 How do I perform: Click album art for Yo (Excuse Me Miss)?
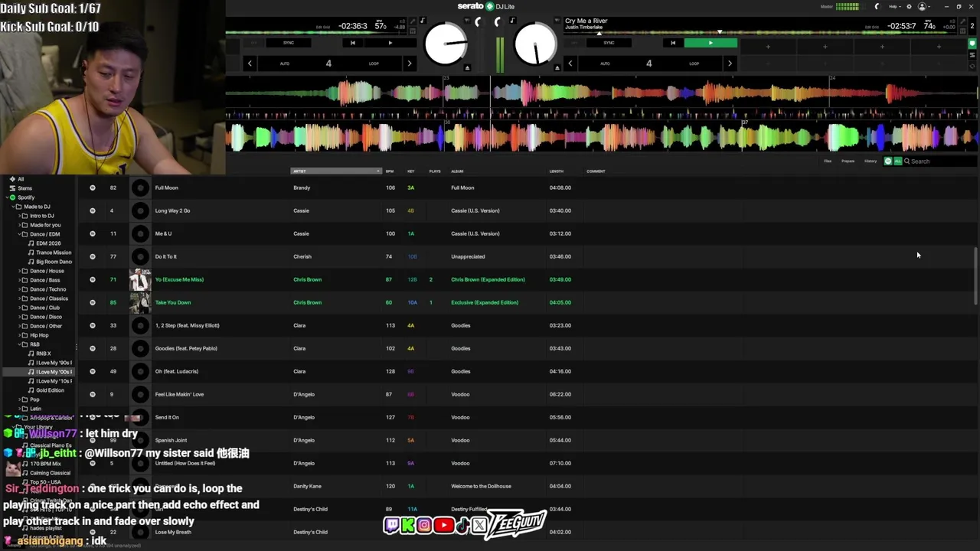[x=140, y=279]
